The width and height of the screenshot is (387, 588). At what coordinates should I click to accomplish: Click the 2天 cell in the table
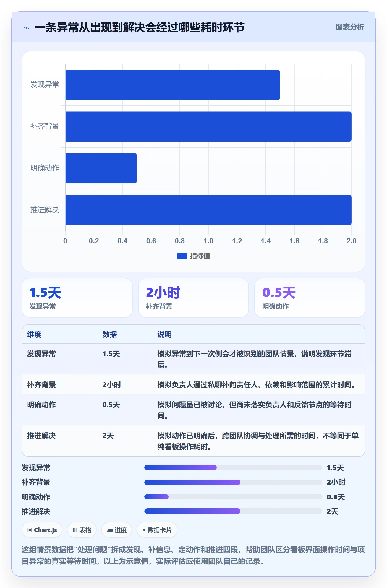(x=108, y=436)
